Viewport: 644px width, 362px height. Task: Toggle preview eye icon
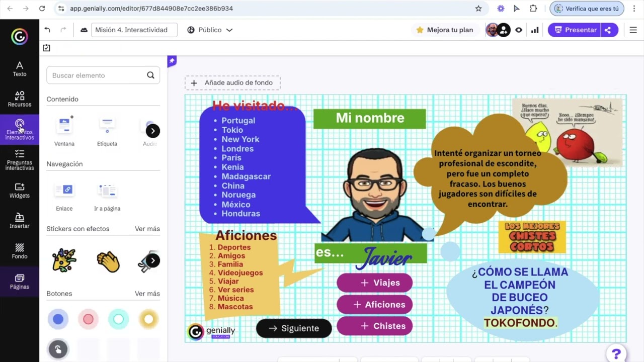click(x=519, y=30)
